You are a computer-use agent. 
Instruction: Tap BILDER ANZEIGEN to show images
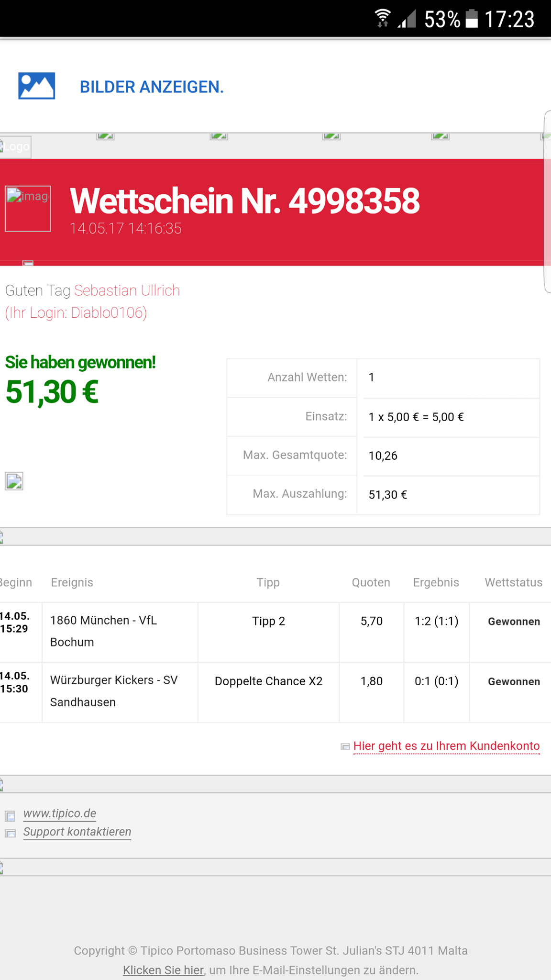(152, 87)
